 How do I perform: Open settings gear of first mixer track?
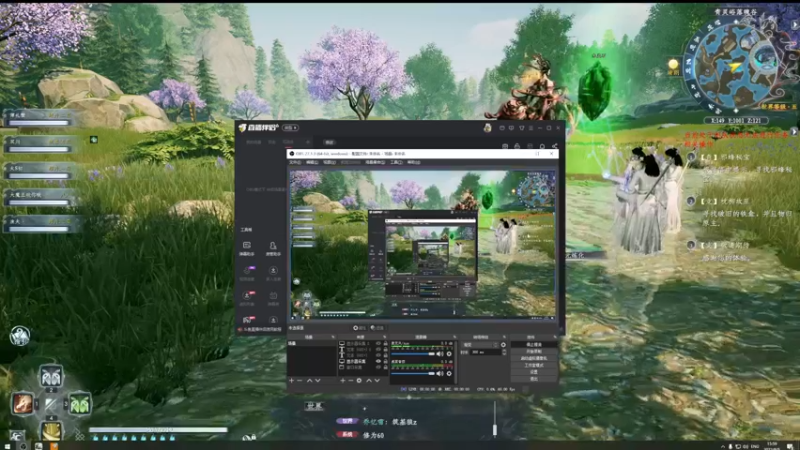point(449,354)
